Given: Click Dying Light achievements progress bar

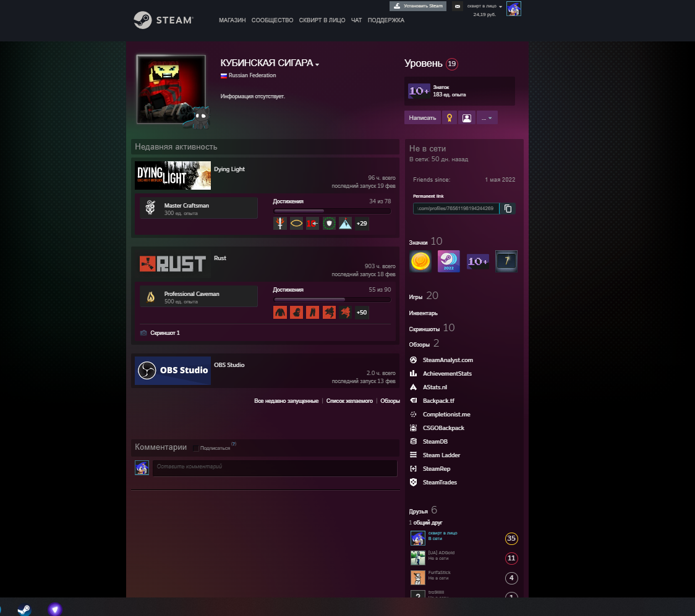Looking at the screenshot, I should [332, 211].
